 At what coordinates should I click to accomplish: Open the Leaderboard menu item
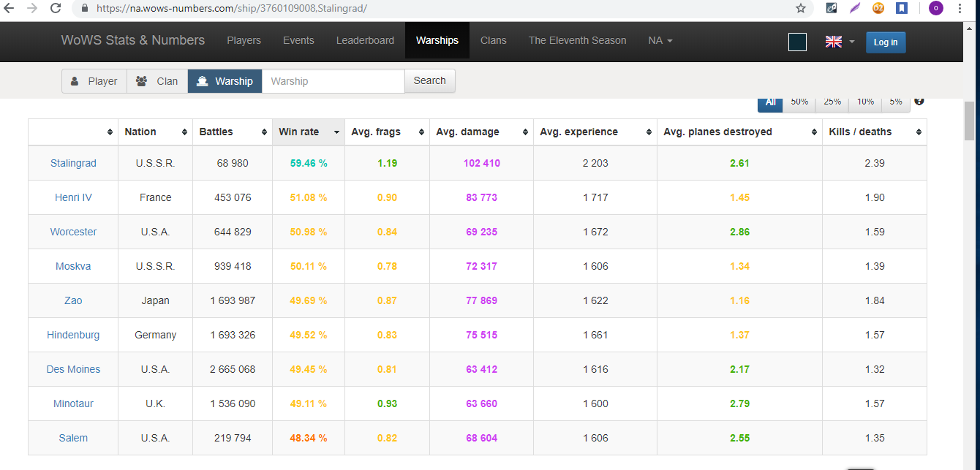point(365,40)
